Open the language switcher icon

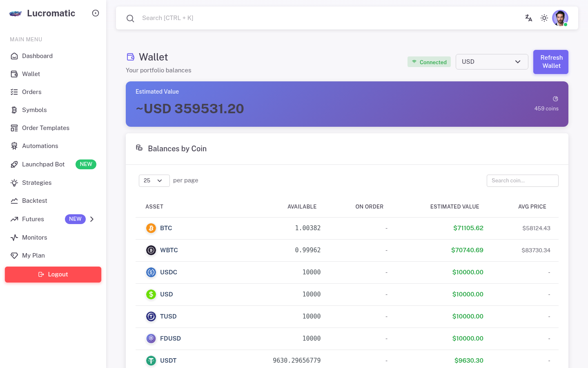529,18
